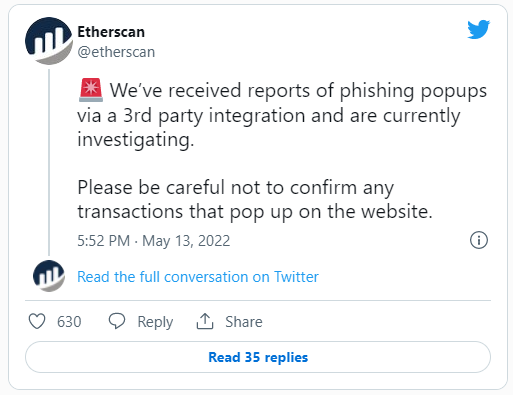Read the full conversation on Twitter
The width and height of the screenshot is (513, 395).
[x=198, y=277]
